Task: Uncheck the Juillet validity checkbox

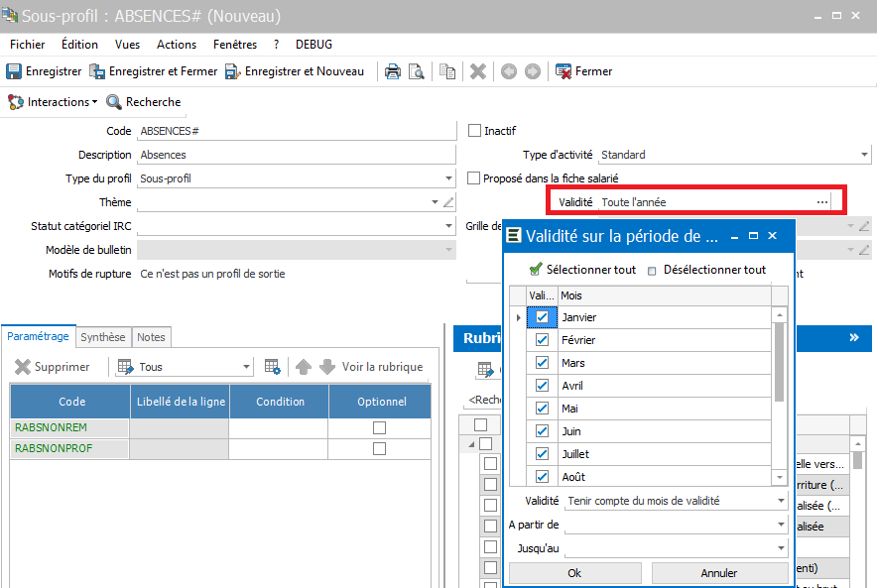Action: pyautogui.click(x=542, y=454)
